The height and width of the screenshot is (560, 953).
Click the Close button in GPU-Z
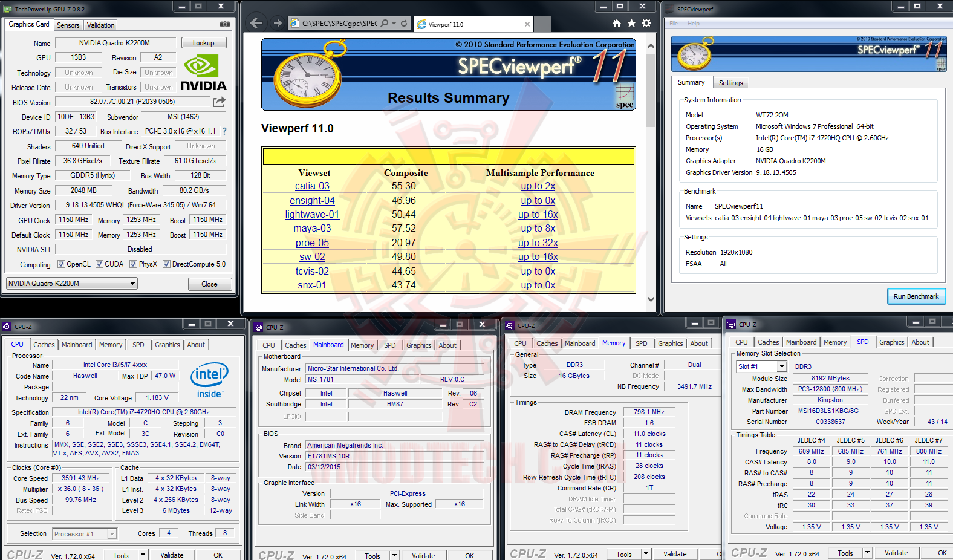(209, 284)
